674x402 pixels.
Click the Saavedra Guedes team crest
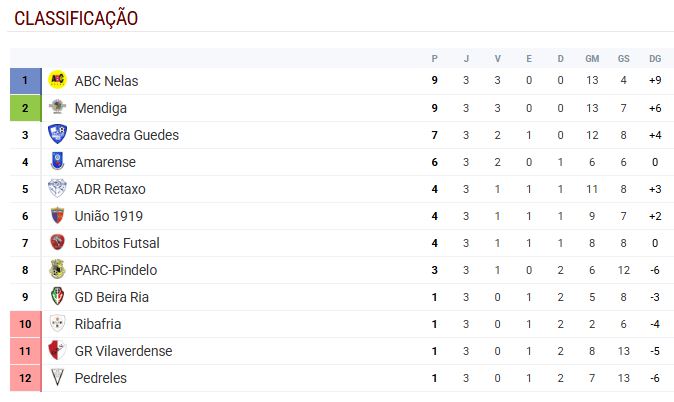[57, 135]
